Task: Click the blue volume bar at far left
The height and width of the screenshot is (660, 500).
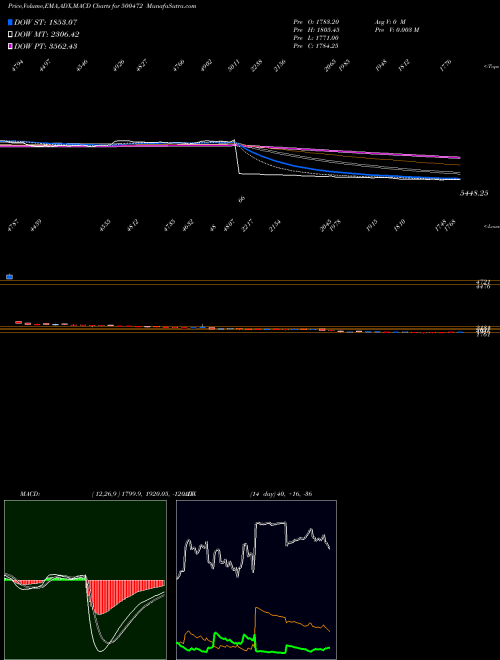Action: click(x=9, y=277)
